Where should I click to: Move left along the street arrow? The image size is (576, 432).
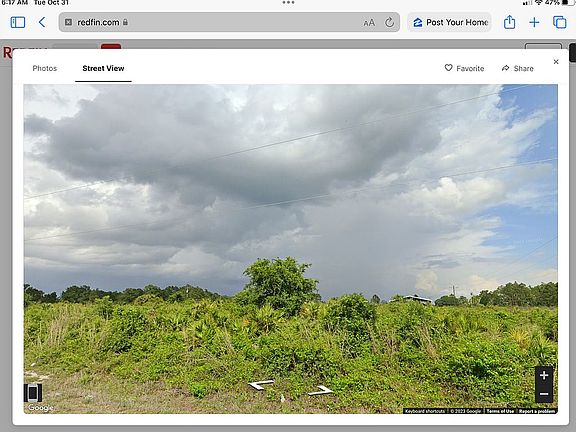tap(261, 385)
